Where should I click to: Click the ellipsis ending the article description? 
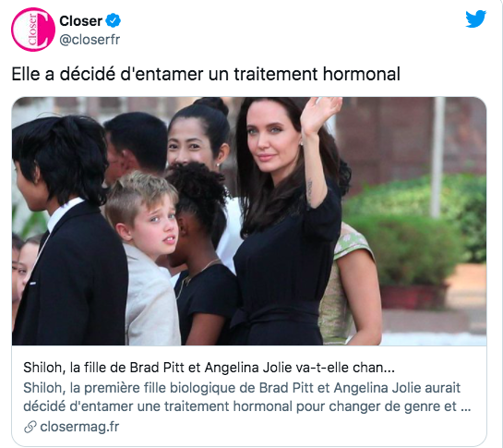click(466, 407)
